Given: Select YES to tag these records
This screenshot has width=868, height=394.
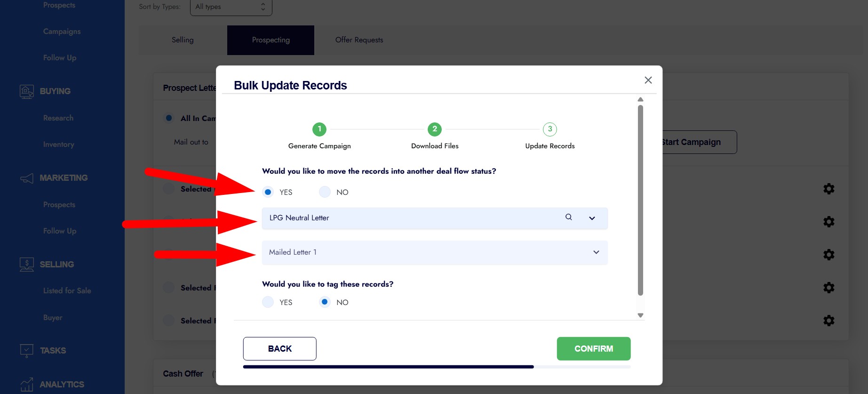Looking at the screenshot, I should pyautogui.click(x=268, y=302).
